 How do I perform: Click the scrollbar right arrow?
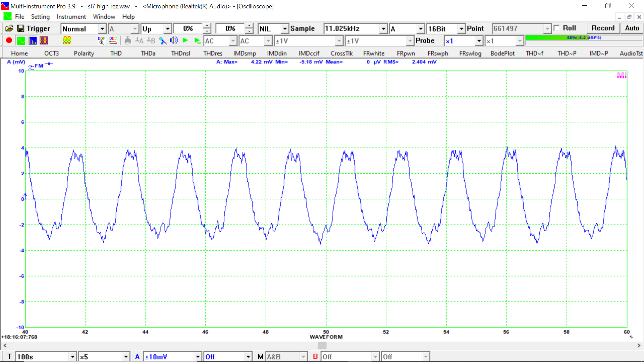639,345
